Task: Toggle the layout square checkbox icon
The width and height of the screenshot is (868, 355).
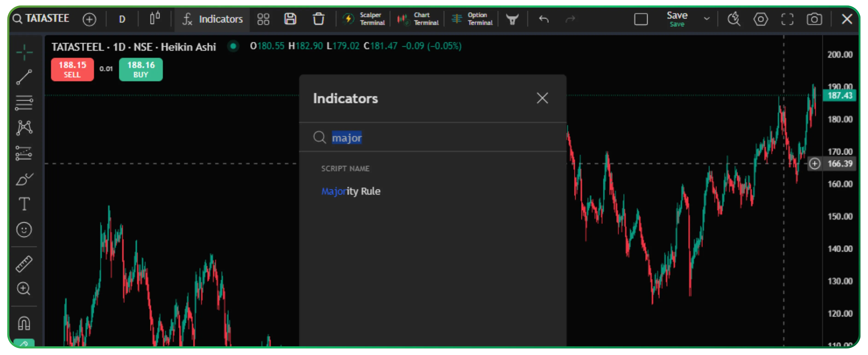Action: coord(641,19)
